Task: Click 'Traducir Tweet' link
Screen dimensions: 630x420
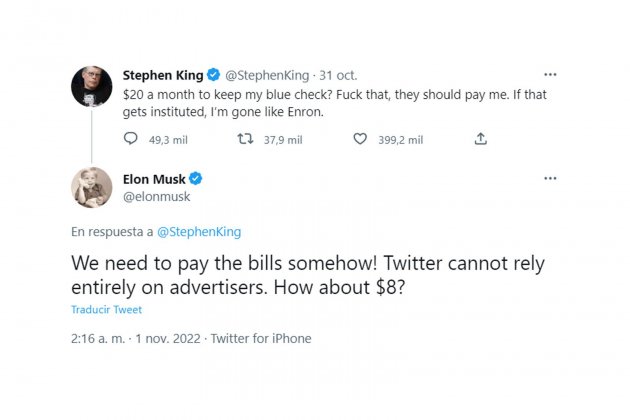Action: [x=106, y=309]
